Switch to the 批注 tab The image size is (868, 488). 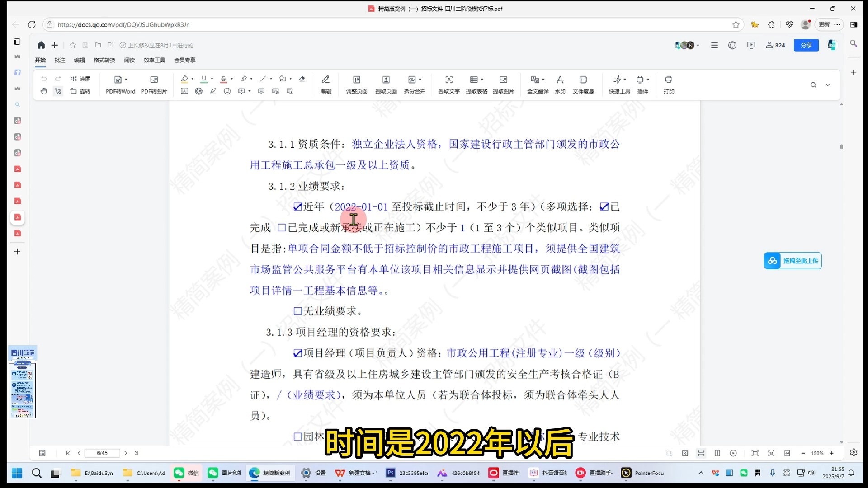coord(60,60)
